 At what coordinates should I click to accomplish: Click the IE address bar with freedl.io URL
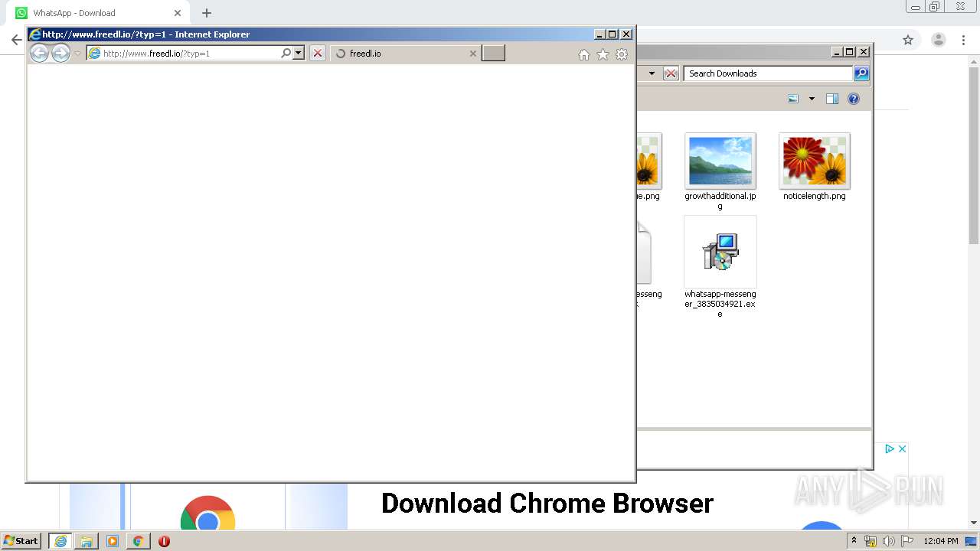coord(183,54)
